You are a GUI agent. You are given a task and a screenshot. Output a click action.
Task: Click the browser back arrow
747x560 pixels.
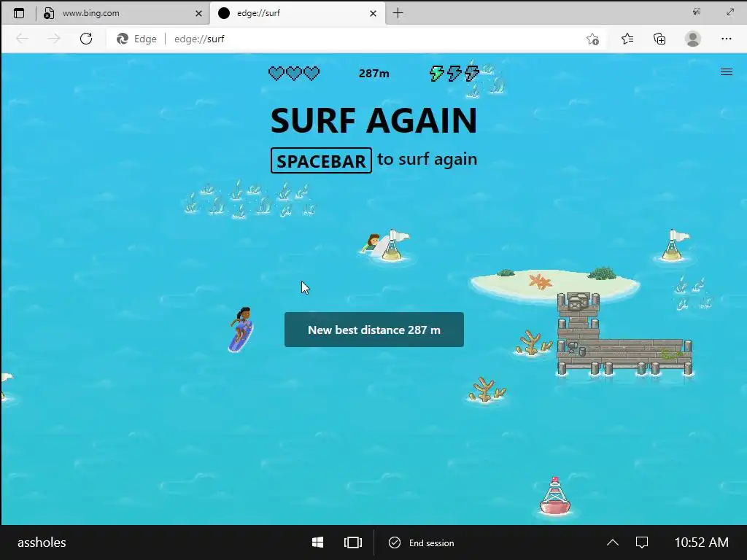[22, 39]
